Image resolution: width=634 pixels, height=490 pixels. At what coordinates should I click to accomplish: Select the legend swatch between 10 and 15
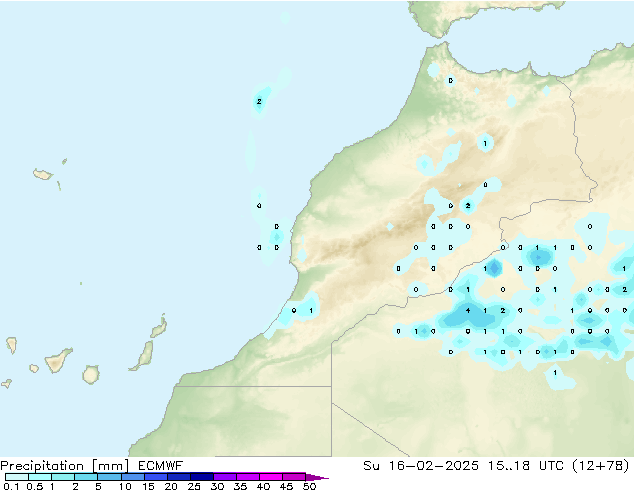point(132,477)
